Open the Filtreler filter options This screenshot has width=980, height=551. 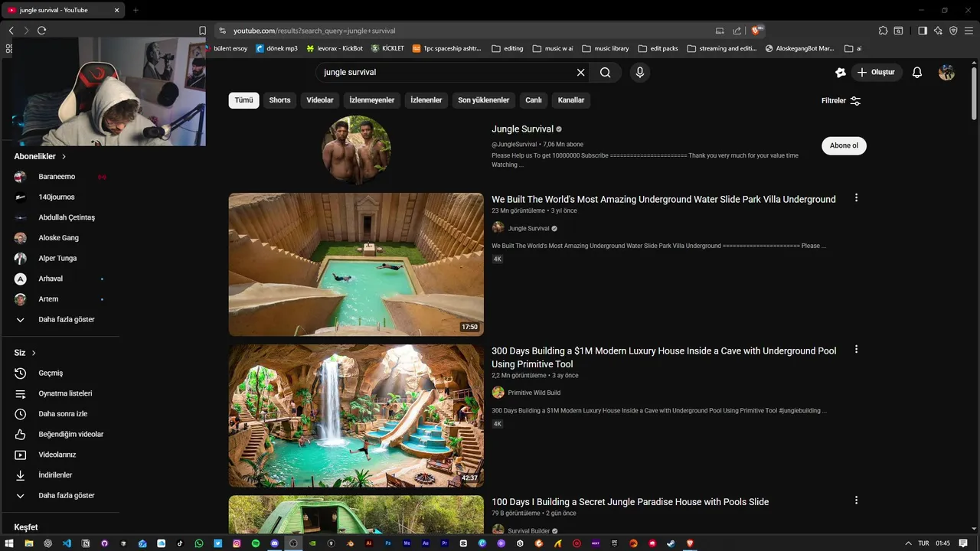pyautogui.click(x=841, y=100)
